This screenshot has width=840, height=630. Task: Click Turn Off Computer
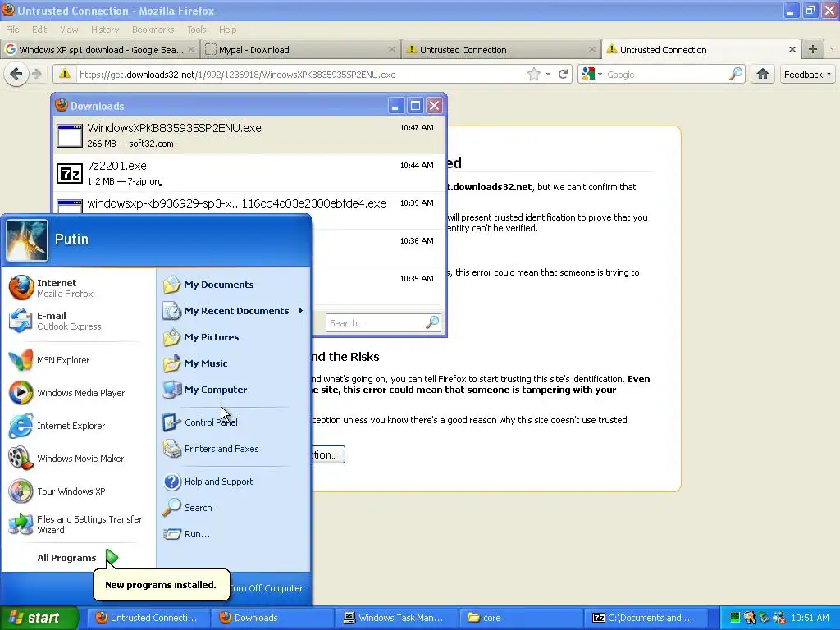(267, 587)
